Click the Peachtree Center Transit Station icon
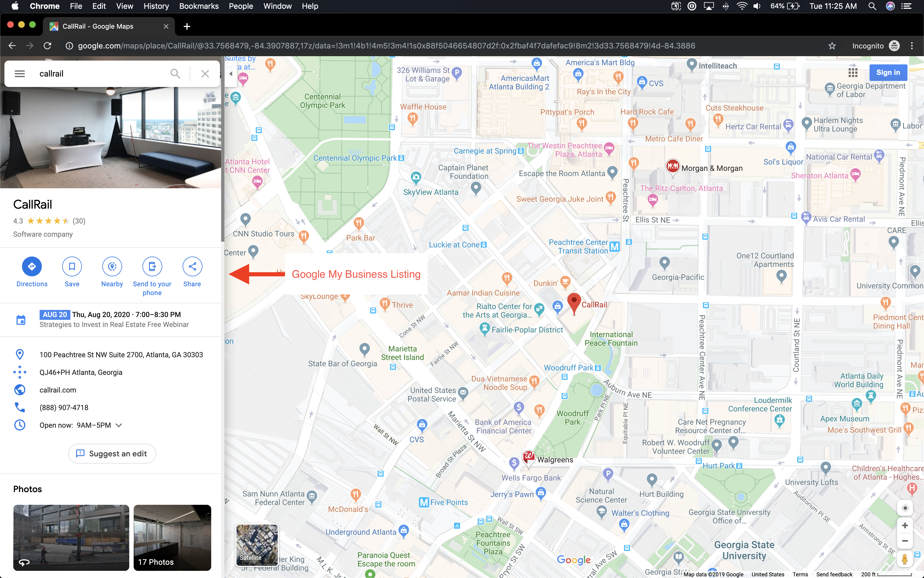Viewport: 924px width, 578px height. click(x=614, y=247)
